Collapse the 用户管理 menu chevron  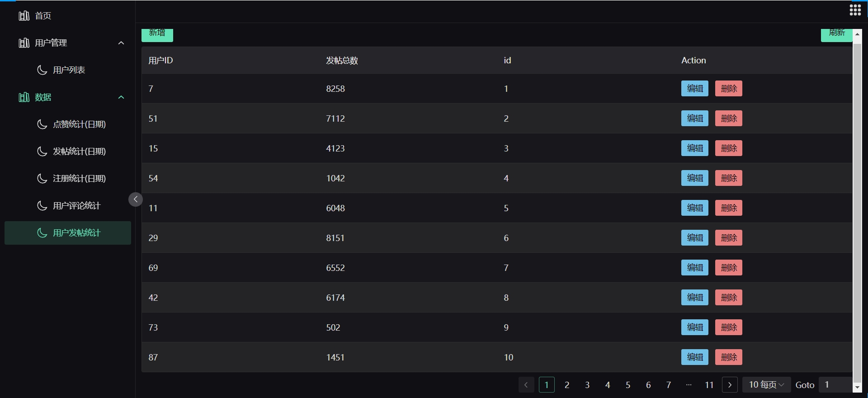121,43
